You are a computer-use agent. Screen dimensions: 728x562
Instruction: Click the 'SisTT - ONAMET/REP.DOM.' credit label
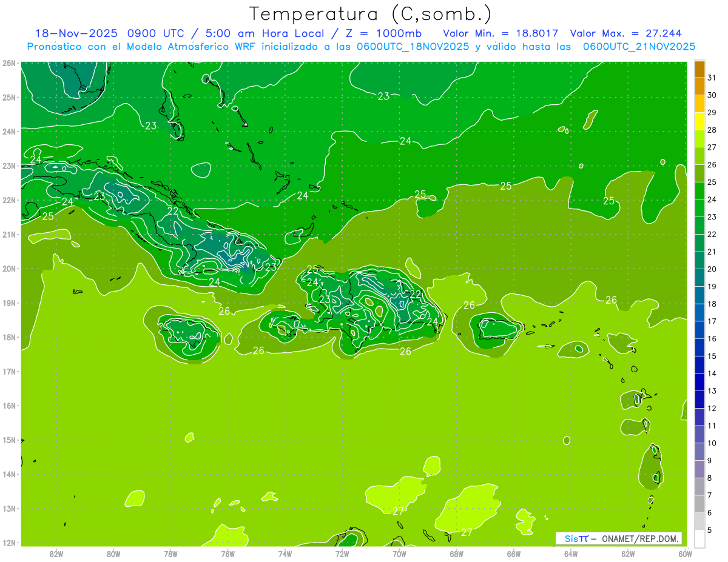point(619,538)
